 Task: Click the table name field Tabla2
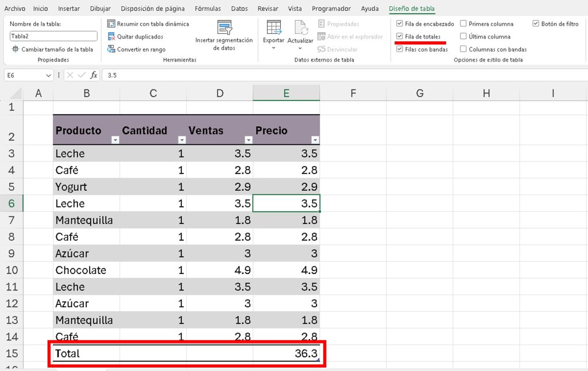pyautogui.click(x=53, y=36)
